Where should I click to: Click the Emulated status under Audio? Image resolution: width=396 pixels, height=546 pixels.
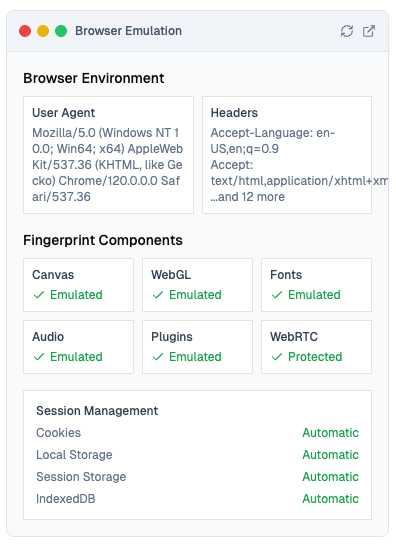(76, 357)
